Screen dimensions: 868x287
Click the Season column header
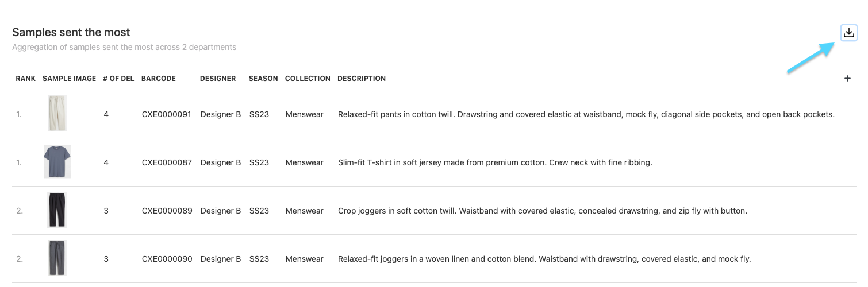tap(263, 79)
